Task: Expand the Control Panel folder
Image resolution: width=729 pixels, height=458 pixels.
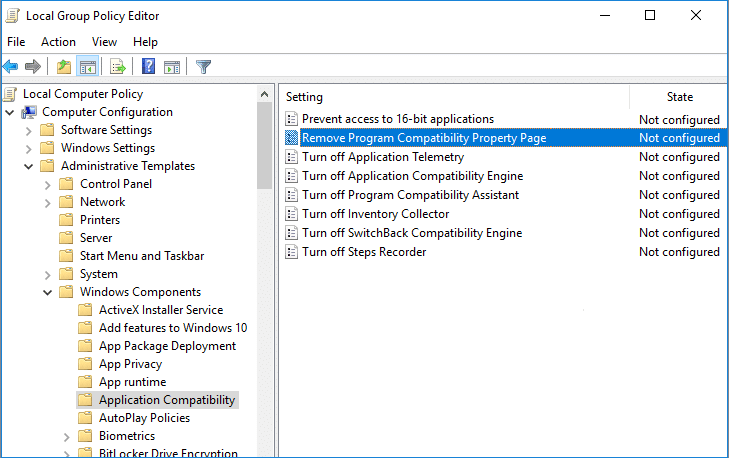Action: pyautogui.click(x=48, y=184)
